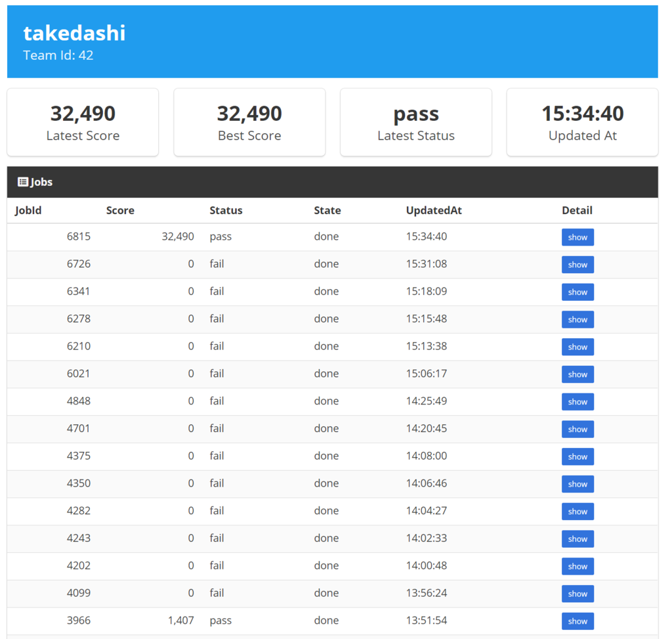Show details for job 4282

(x=577, y=512)
